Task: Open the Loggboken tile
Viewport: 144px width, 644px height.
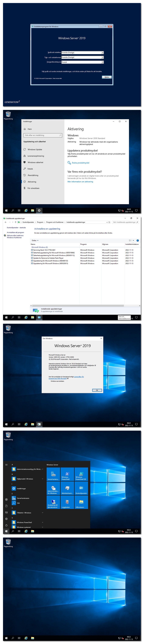Action: pos(67,502)
